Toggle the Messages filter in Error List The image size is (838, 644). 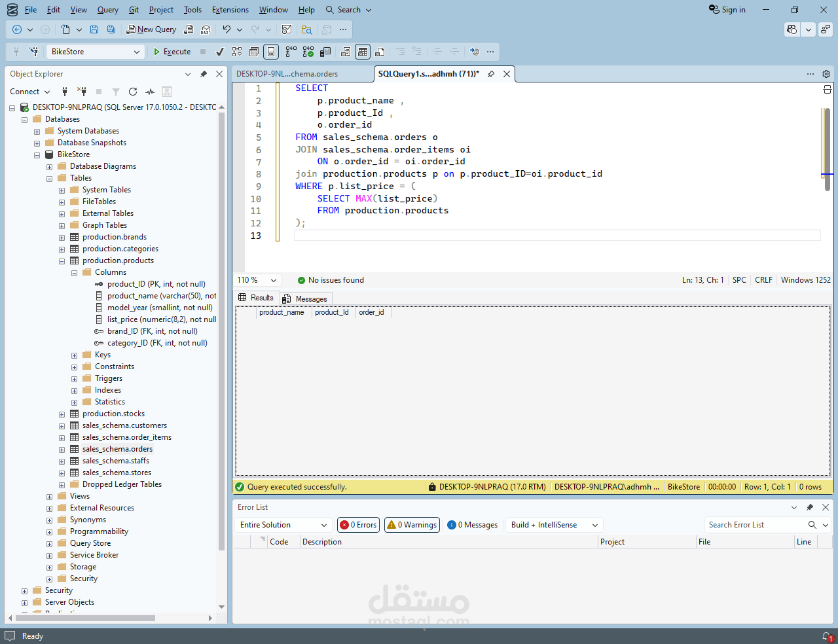(x=472, y=524)
